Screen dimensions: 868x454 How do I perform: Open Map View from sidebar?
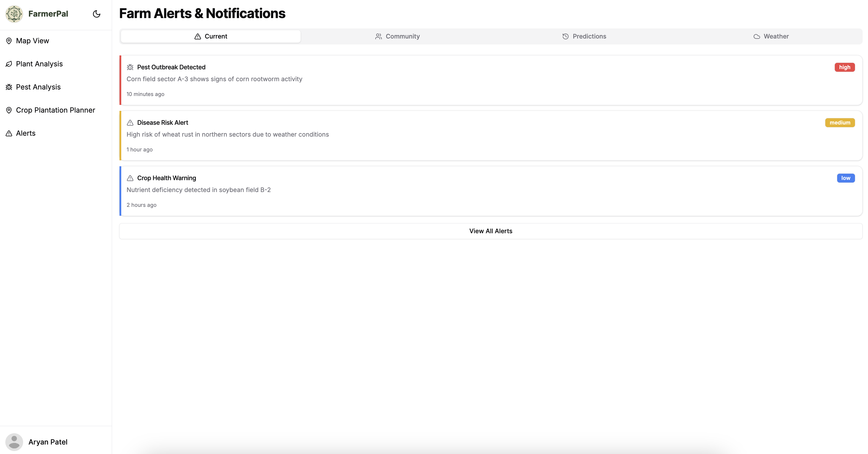click(x=32, y=41)
